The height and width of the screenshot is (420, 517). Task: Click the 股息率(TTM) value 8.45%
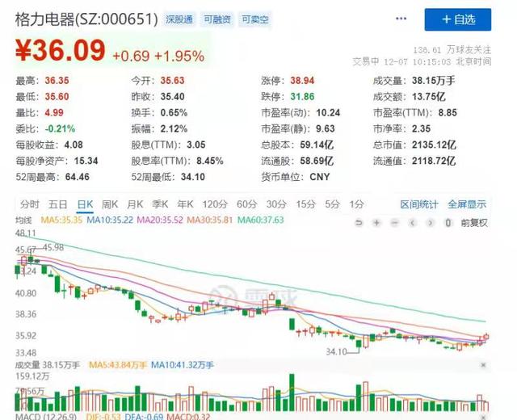click(210, 161)
